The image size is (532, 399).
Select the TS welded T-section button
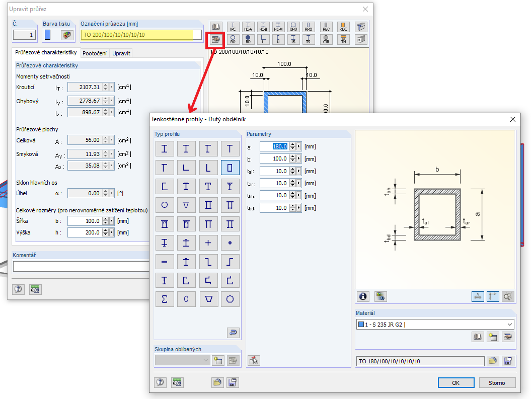pos(309,39)
